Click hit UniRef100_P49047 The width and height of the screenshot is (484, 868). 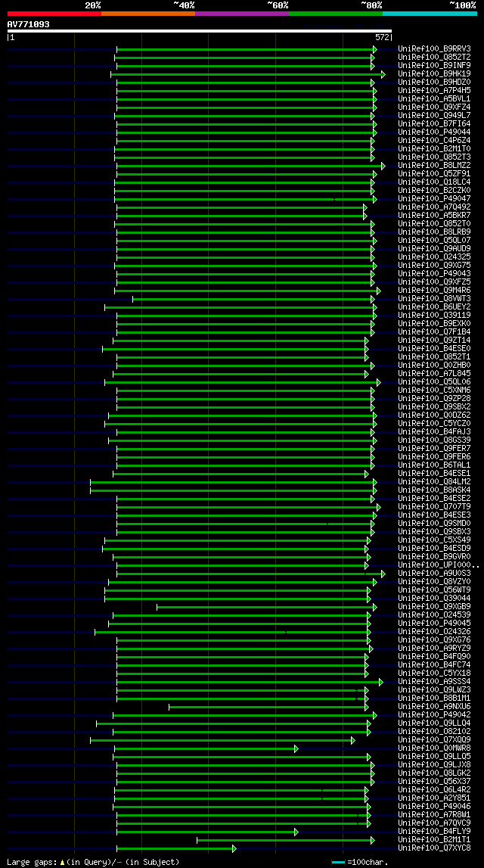[434, 199]
